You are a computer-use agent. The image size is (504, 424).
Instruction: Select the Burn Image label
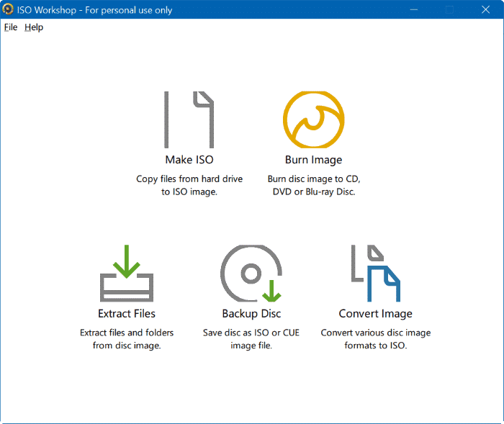coord(314,160)
